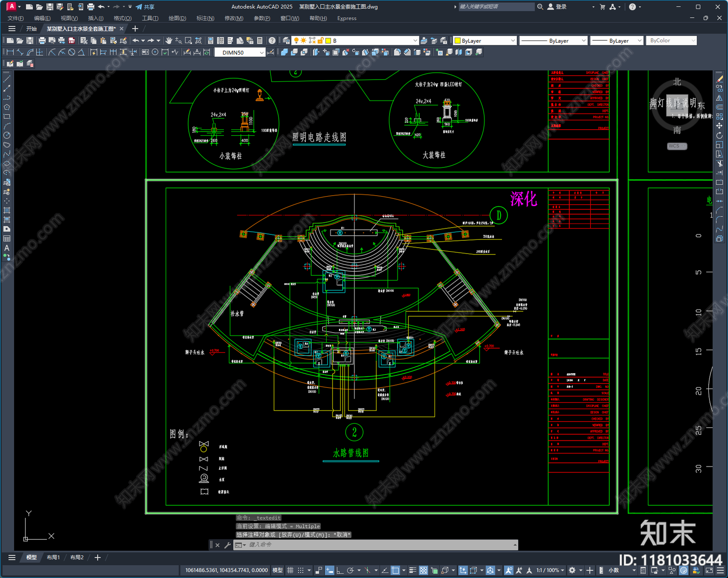Click the 登录 sign-in button

coord(557,7)
